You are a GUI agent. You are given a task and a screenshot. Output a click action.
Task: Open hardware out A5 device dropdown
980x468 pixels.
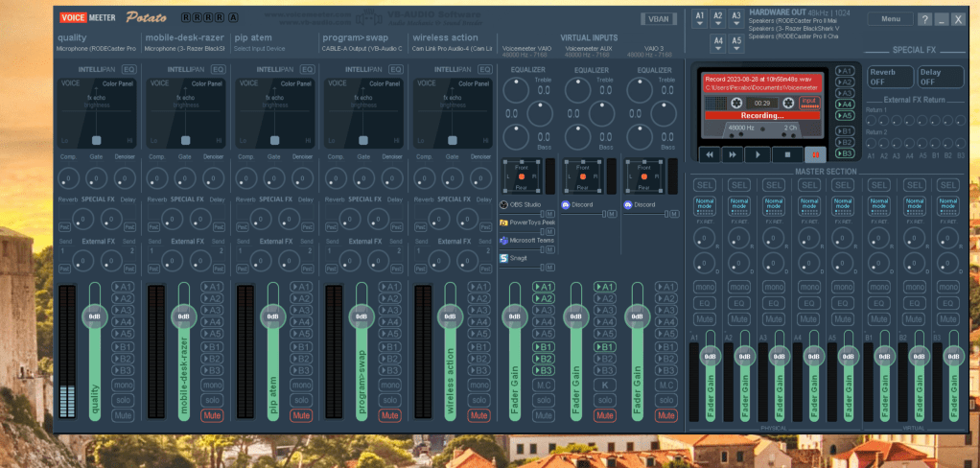736,44
